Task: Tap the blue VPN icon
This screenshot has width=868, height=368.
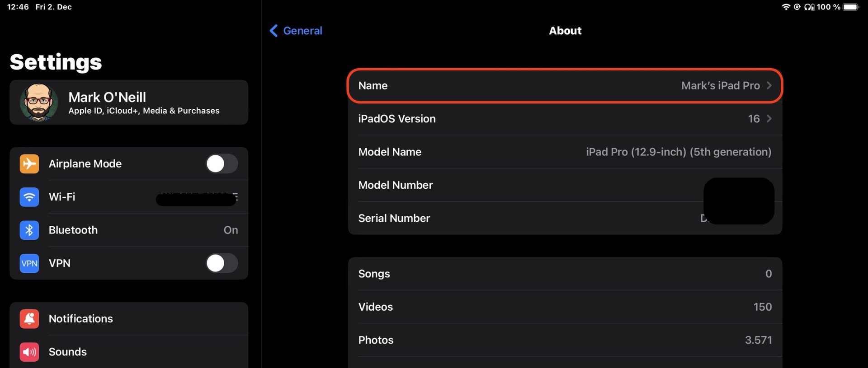Action: [29, 263]
